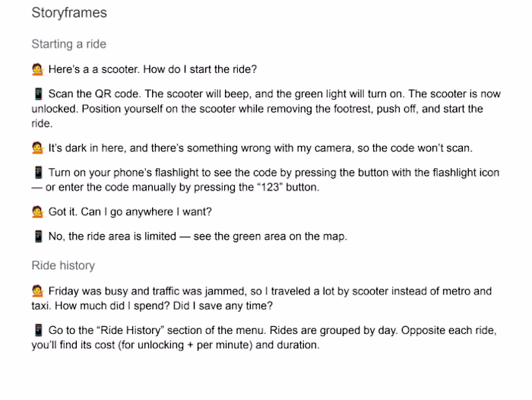Click the phone emoji before "Go to the Ride History"
Screen dimensions: 532x400
[x=38, y=330]
